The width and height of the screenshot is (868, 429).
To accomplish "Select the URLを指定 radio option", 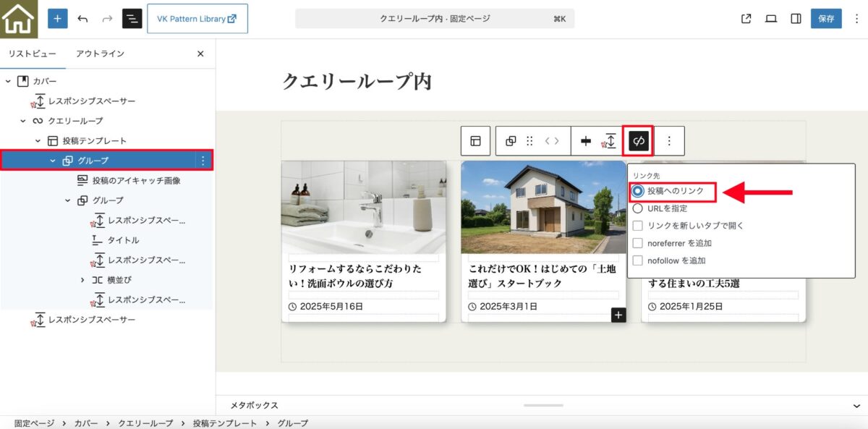I will pos(638,208).
